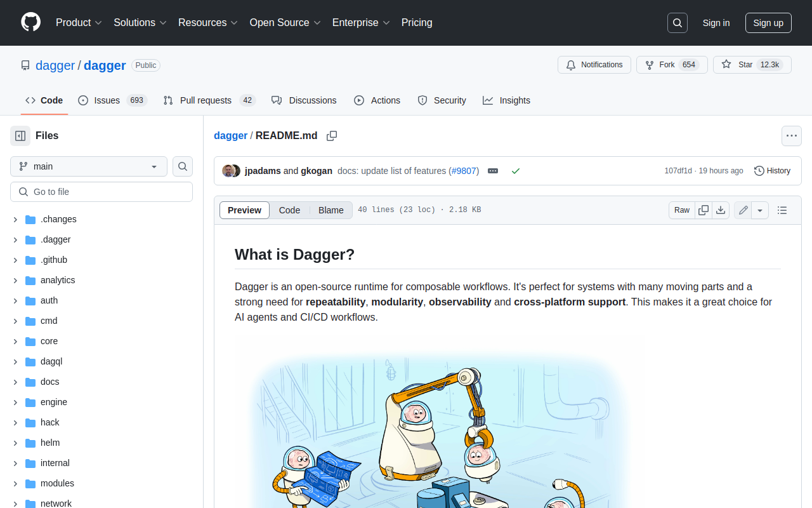
Task: Copy README.md path icon
Action: pos(332,136)
